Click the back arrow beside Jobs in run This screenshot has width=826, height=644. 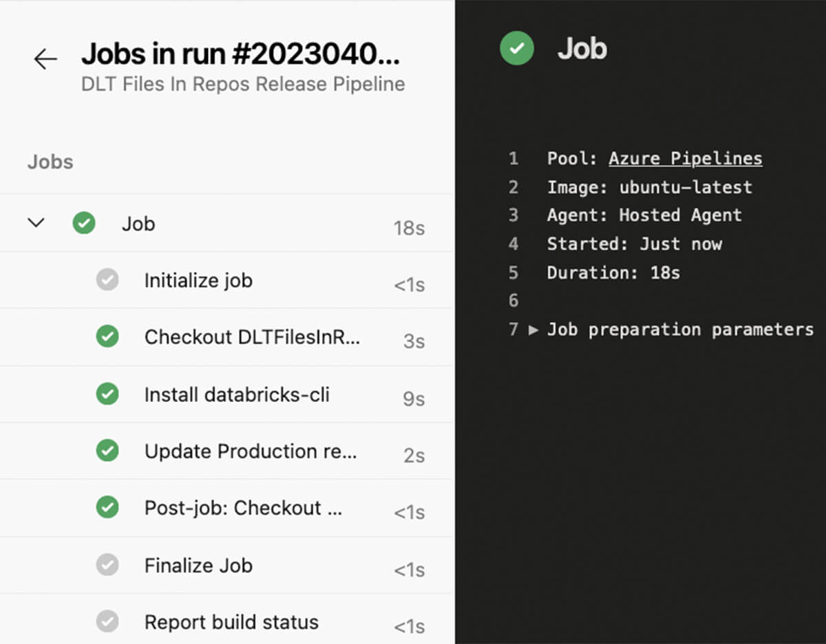click(x=45, y=60)
